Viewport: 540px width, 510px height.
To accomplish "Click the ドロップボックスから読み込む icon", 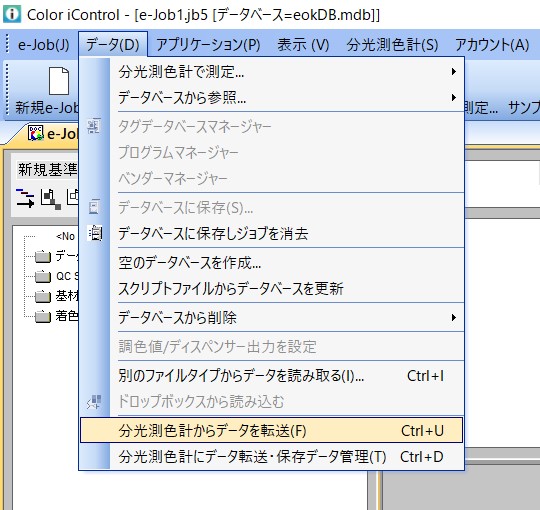I will pyautogui.click(x=94, y=402).
